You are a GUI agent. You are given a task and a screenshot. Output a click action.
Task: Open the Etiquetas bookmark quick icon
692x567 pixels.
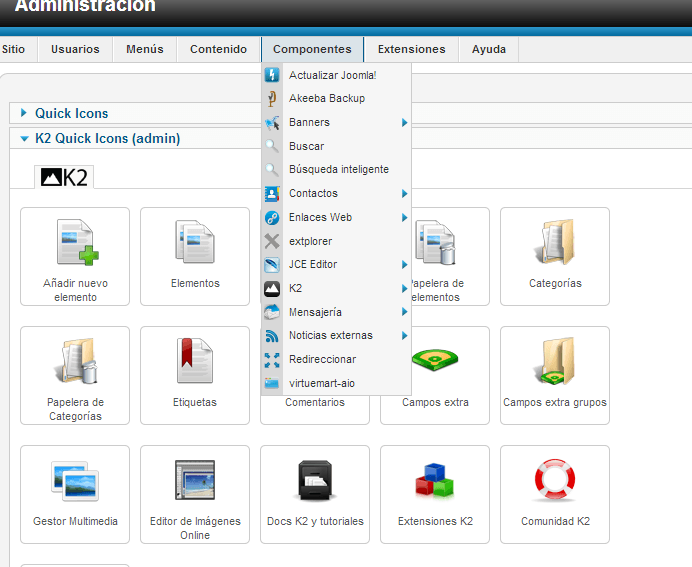[x=195, y=375]
